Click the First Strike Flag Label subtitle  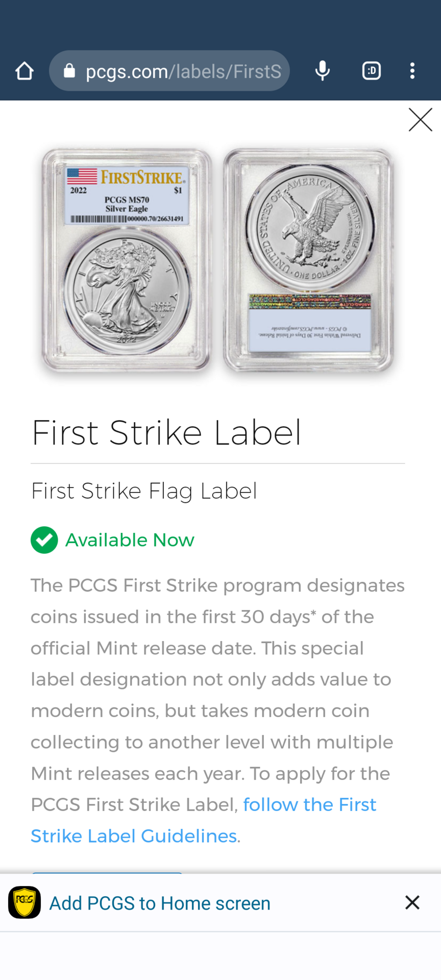(144, 491)
